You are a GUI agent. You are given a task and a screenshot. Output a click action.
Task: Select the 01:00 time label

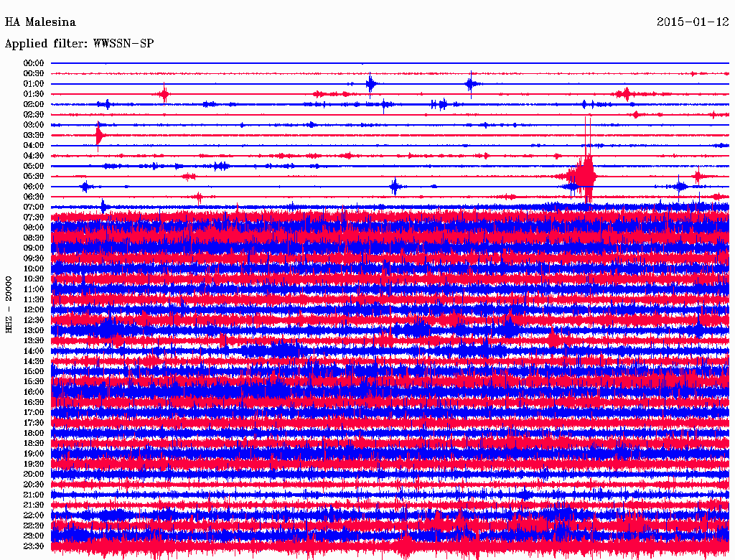tap(34, 83)
